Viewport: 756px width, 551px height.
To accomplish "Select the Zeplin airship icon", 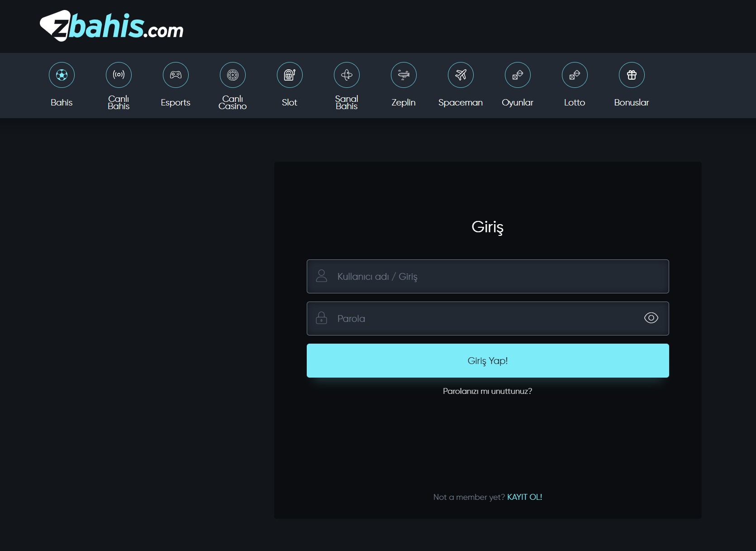I will coord(404,75).
